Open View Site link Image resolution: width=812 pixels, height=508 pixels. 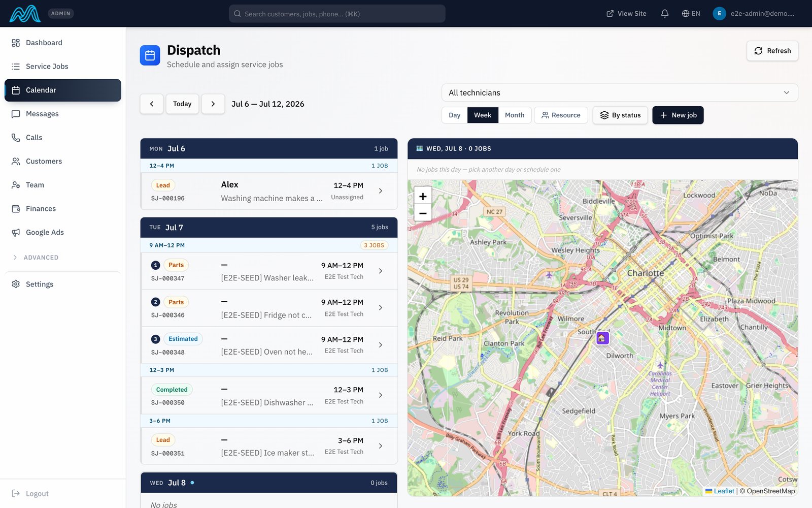626,14
